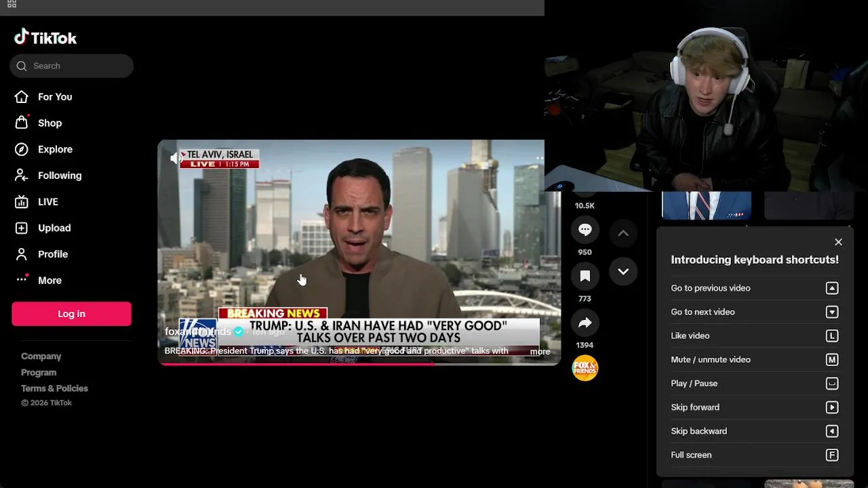This screenshot has width=868, height=488.
Task: Go to next video with down arrow
Action: coord(623,272)
